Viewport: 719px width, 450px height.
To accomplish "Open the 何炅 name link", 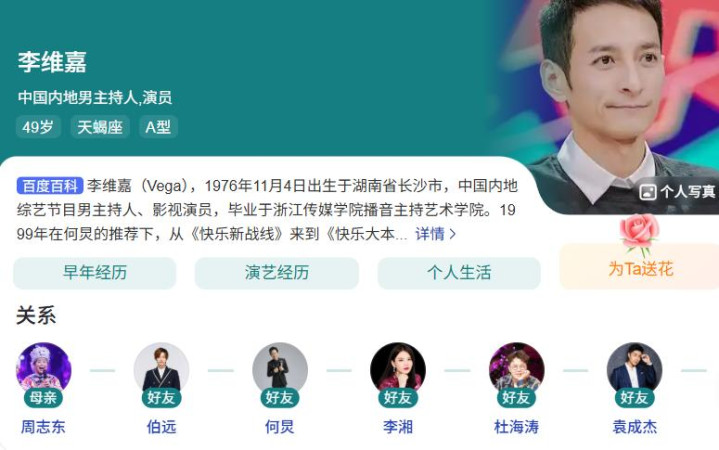I will click(x=280, y=427).
